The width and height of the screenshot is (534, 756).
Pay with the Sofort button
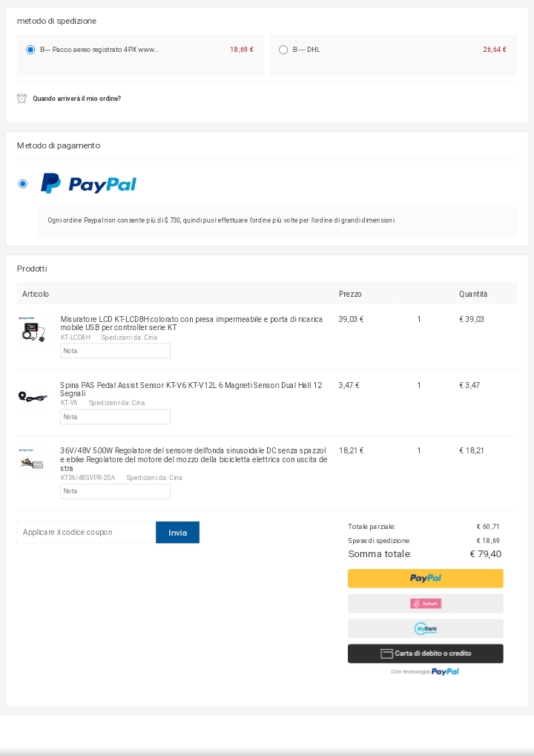(425, 603)
